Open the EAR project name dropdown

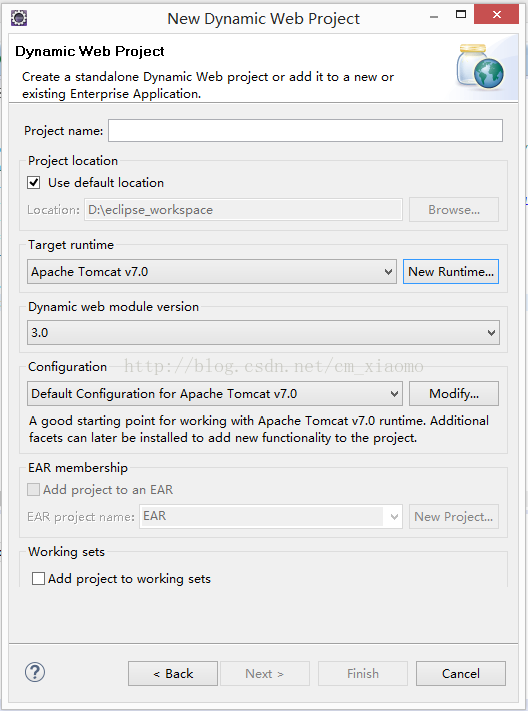pyautogui.click(x=271, y=516)
